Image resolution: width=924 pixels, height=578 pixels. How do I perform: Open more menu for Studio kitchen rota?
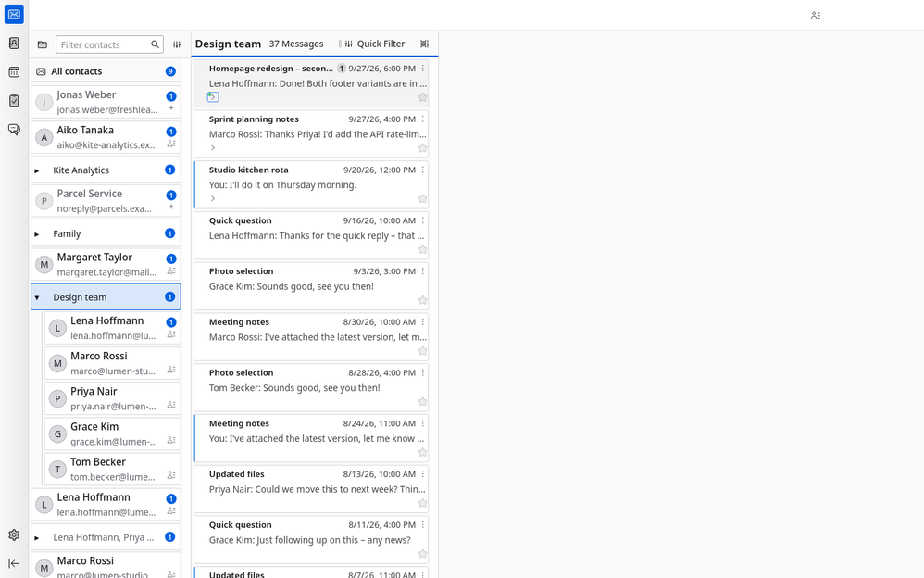(422, 170)
